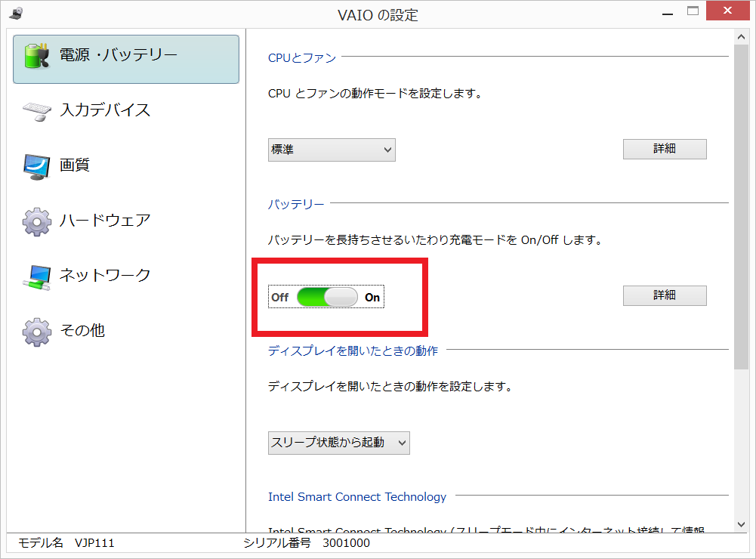Open the CPU fan mode 標準 dropdown
Image resolution: width=756 pixels, height=559 pixels.
(332, 150)
